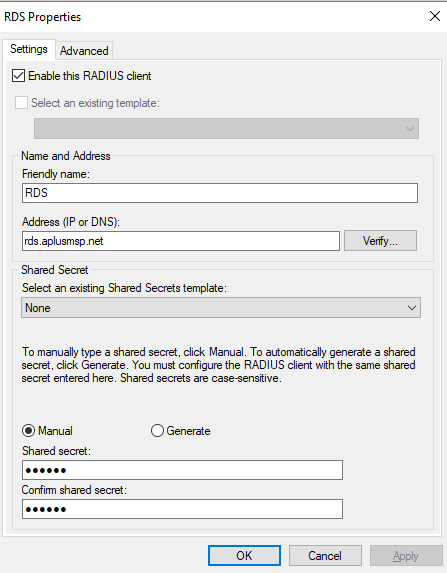Click the Verify... button
447x573 pixels.
click(380, 240)
